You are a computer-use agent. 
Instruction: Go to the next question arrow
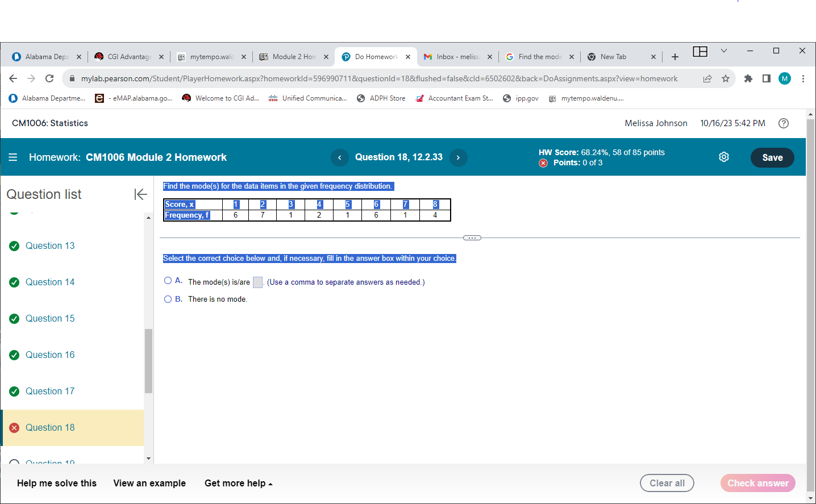pos(458,157)
